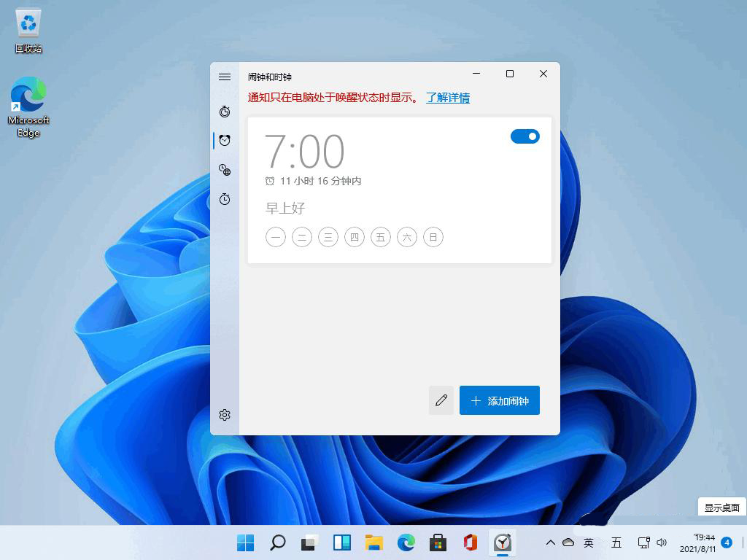
Task: Open the Windows Start menu
Action: [x=245, y=542]
